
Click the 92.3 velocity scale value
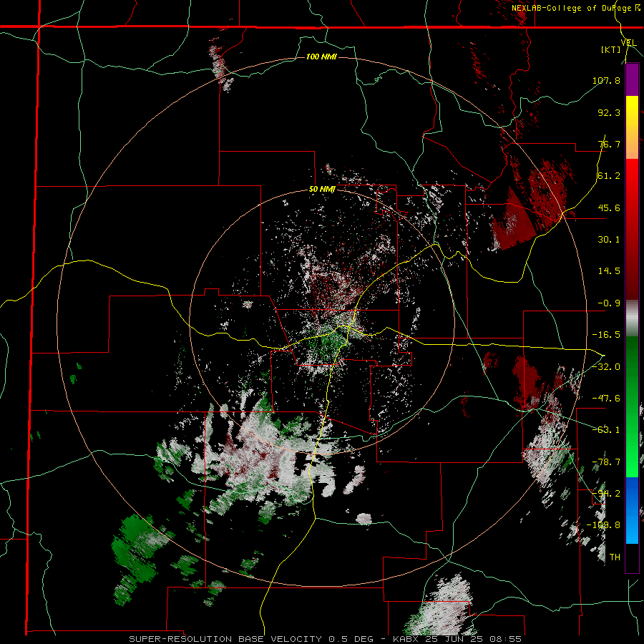coord(609,112)
